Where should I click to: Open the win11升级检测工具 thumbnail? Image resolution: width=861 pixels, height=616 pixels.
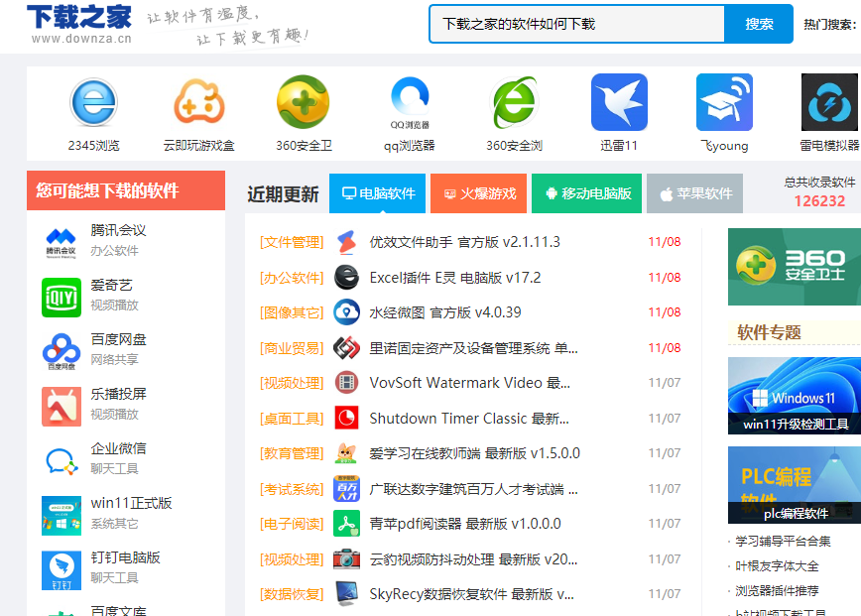pos(794,396)
